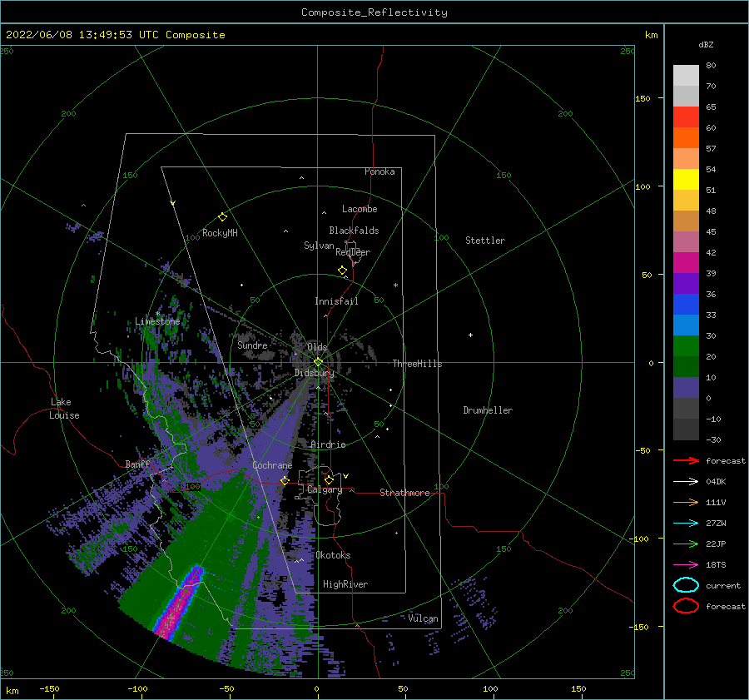Click the Sylvan label
This screenshot has width=749, height=700.
[319, 246]
